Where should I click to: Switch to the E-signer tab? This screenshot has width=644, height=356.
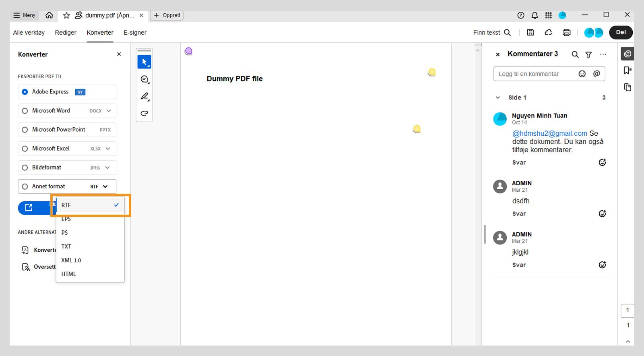[x=135, y=33]
